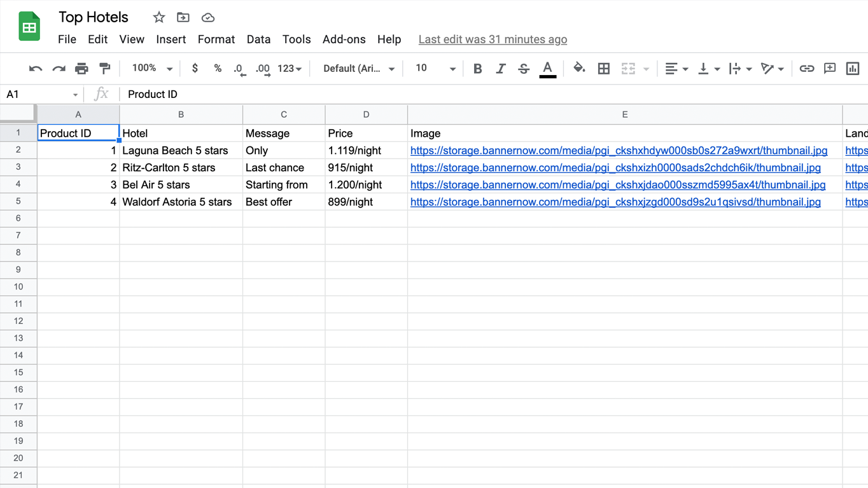
Task: Format as percent with % icon
Action: [x=218, y=69]
